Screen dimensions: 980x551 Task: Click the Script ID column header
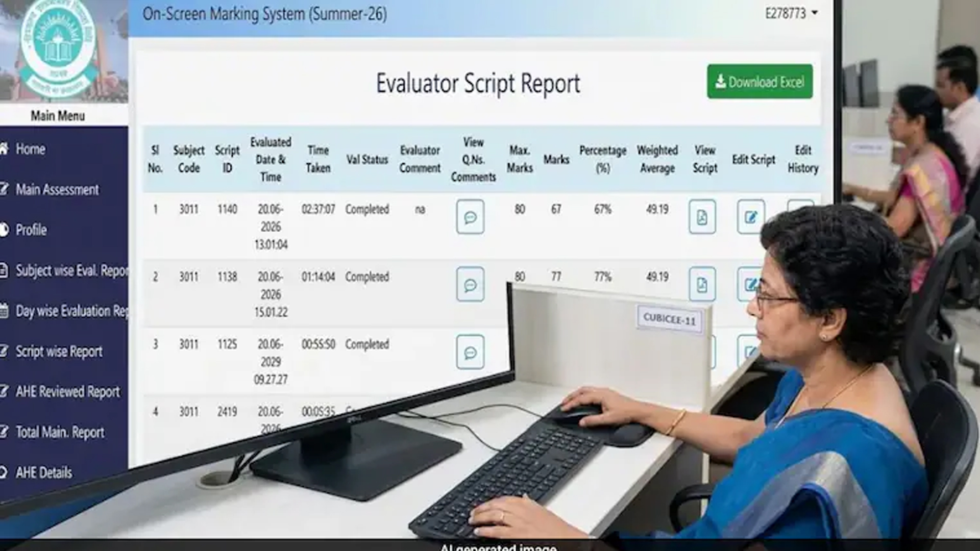[x=227, y=159]
